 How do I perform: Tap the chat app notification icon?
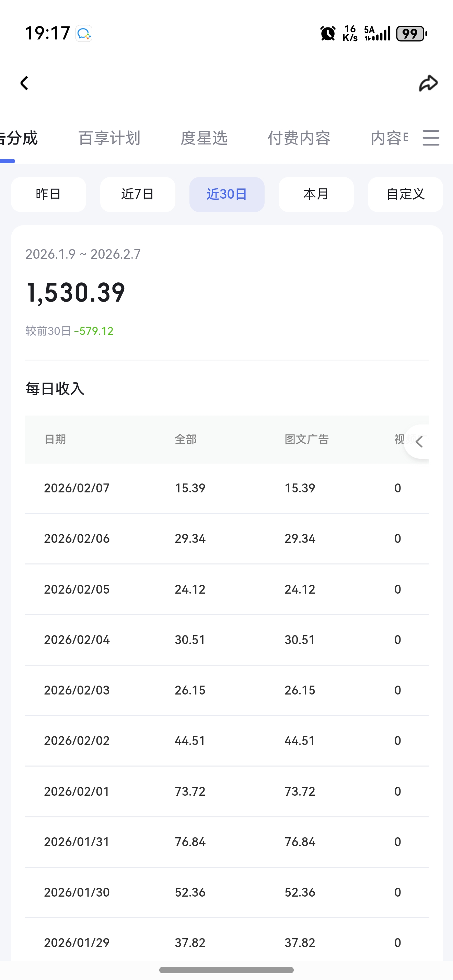point(84,34)
